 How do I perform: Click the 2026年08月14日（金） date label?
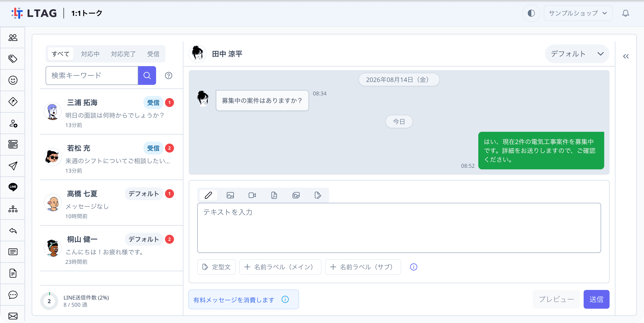point(399,80)
